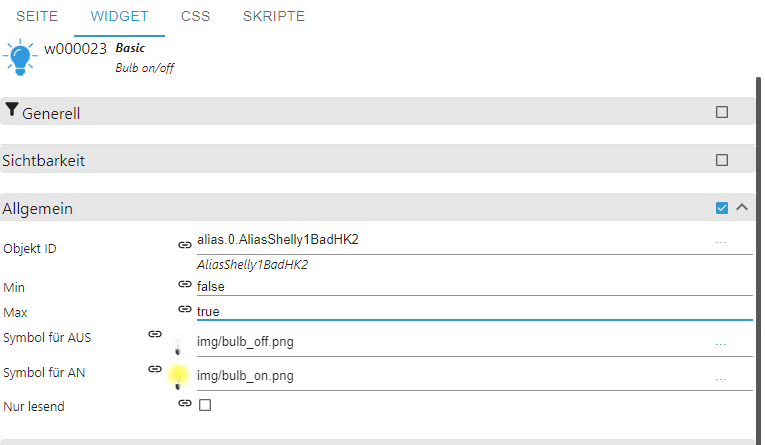Tick the Generell section checkbox
Image resolution: width=765 pixels, height=445 pixels.
(722, 112)
